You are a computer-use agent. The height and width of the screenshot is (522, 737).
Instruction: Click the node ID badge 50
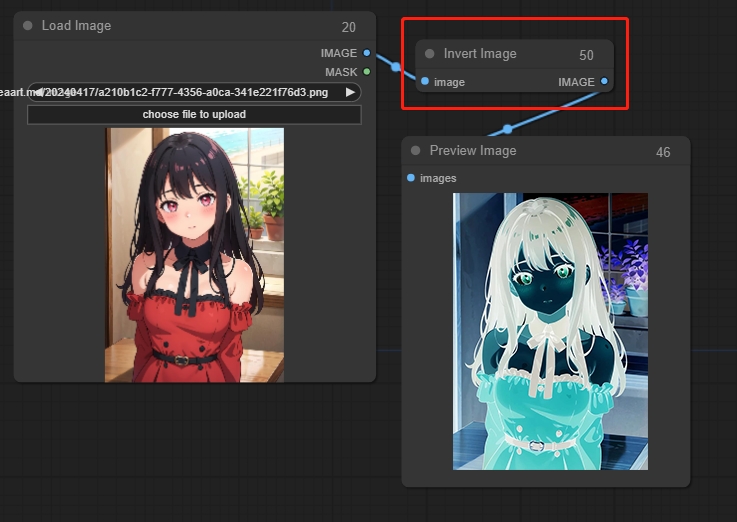click(586, 55)
